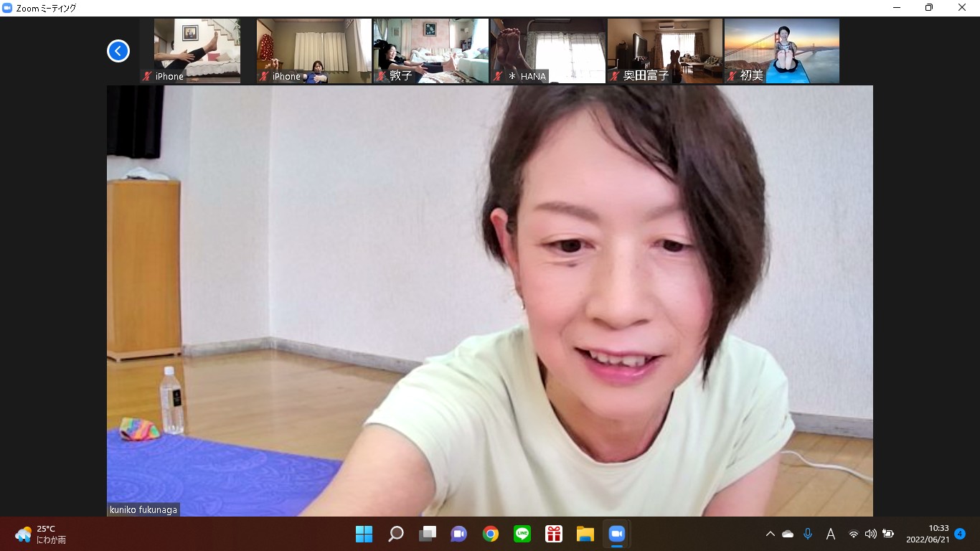This screenshot has width=980, height=551.
Task: Click the kuniko fukunaga name label
Action: click(143, 510)
